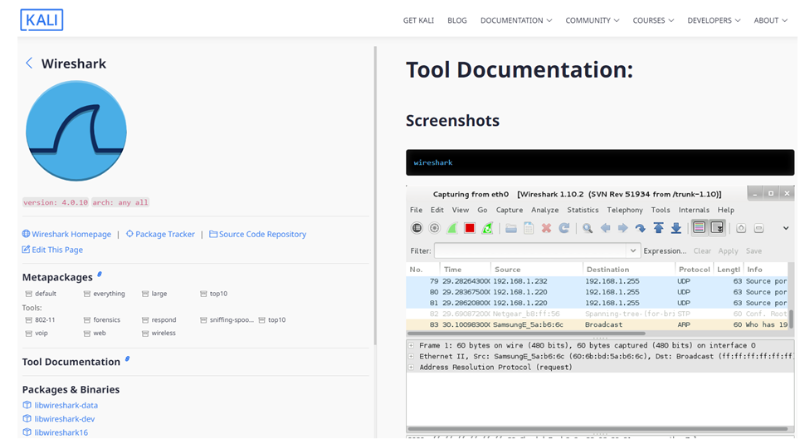807x446 pixels.
Task: Find a packet with the magnifier icon
Action: click(587, 228)
